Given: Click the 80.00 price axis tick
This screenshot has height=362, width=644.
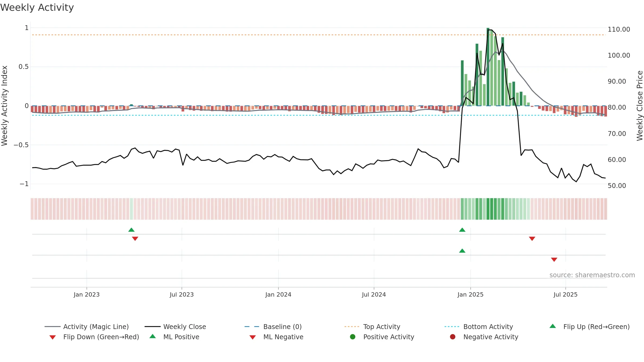Looking at the screenshot, I should (x=617, y=107).
